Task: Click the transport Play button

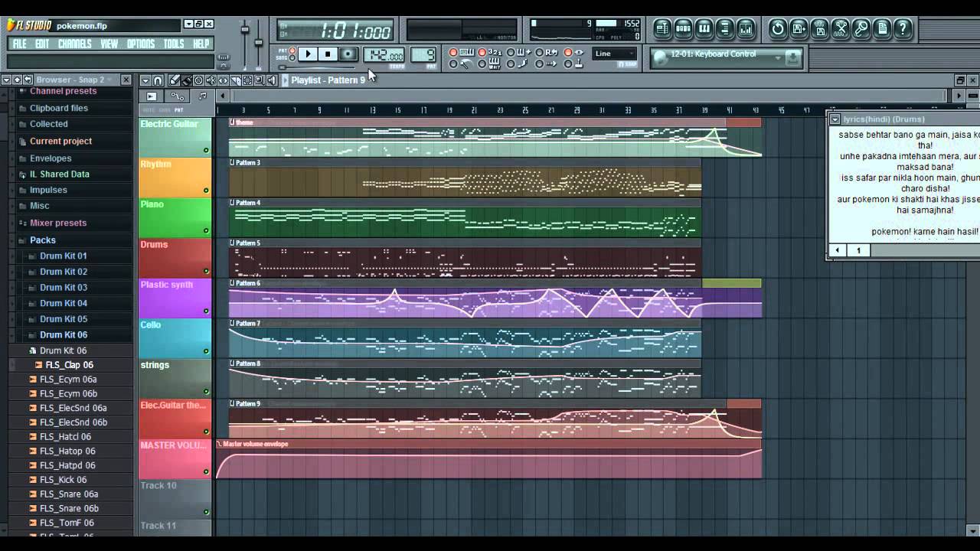Action: [x=308, y=54]
